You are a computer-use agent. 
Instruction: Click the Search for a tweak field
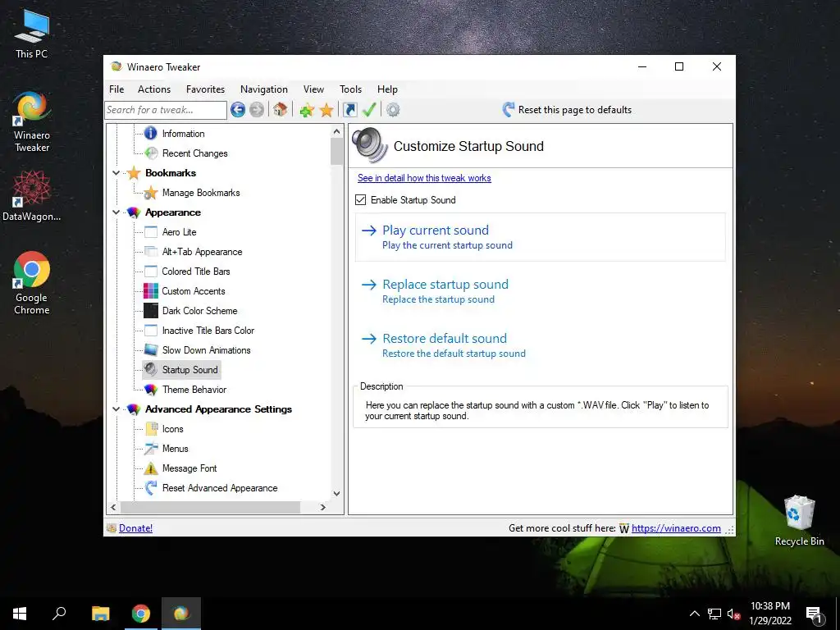[166, 110]
